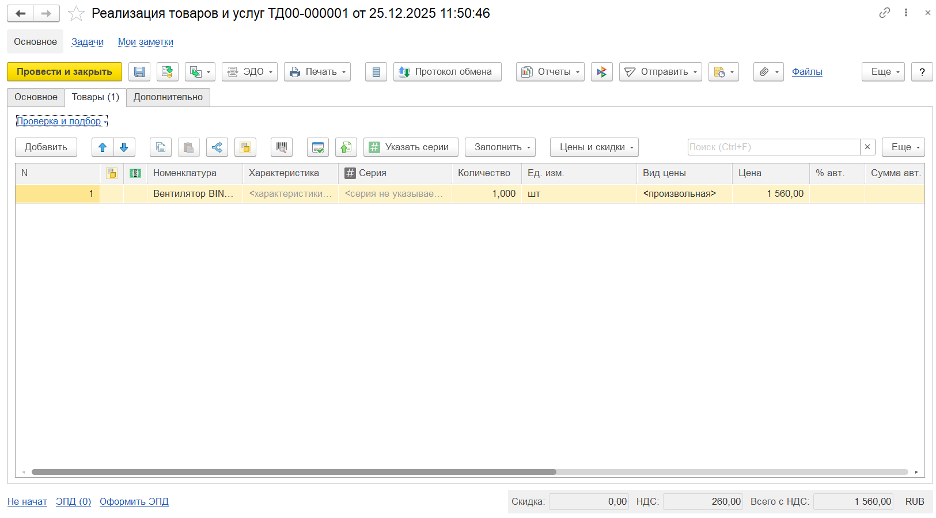
Task: Switch to the Основное tab under the toolbar
Action: [35, 97]
